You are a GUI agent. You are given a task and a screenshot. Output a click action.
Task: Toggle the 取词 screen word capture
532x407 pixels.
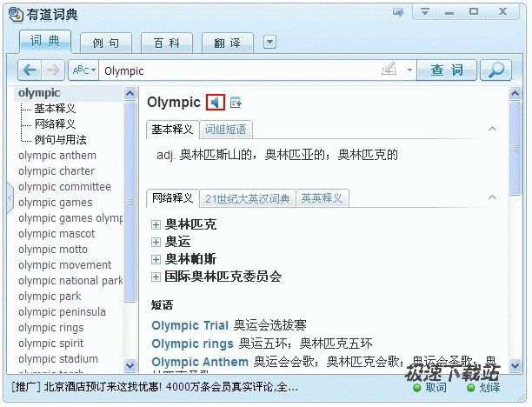tap(430, 387)
